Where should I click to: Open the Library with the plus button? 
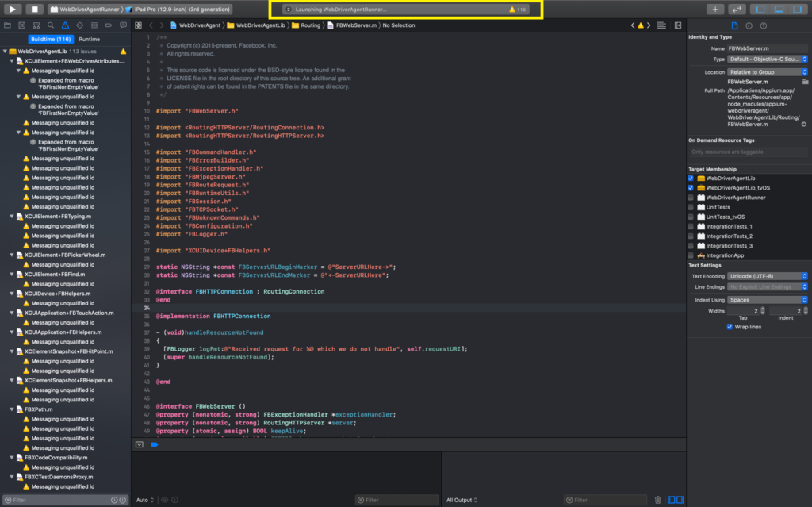[x=715, y=10]
